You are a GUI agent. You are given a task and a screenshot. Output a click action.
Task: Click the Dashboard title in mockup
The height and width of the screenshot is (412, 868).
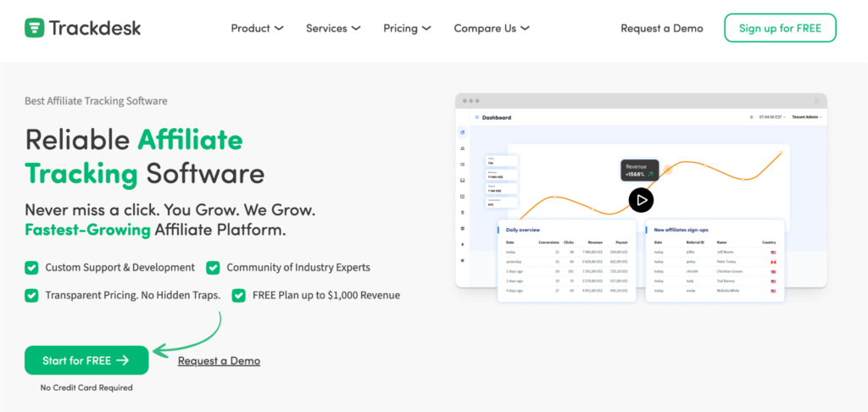pyautogui.click(x=497, y=117)
